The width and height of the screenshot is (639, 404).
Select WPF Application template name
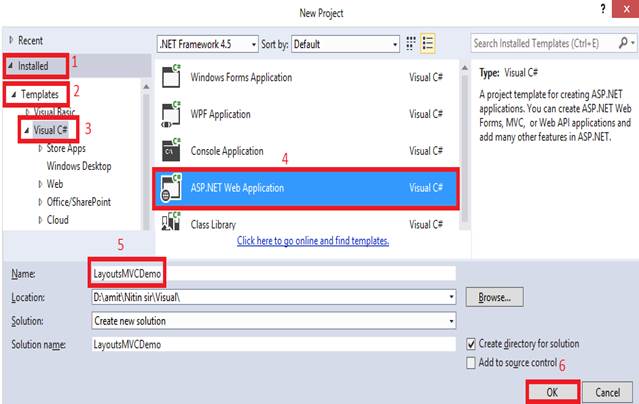pyautogui.click(x=220, y=114)
